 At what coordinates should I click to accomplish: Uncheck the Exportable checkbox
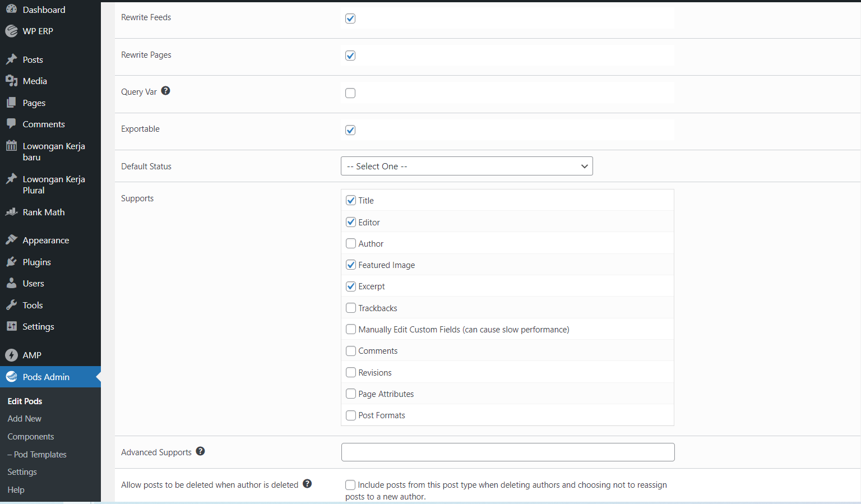pyautogui.click(x=350, y=130)
